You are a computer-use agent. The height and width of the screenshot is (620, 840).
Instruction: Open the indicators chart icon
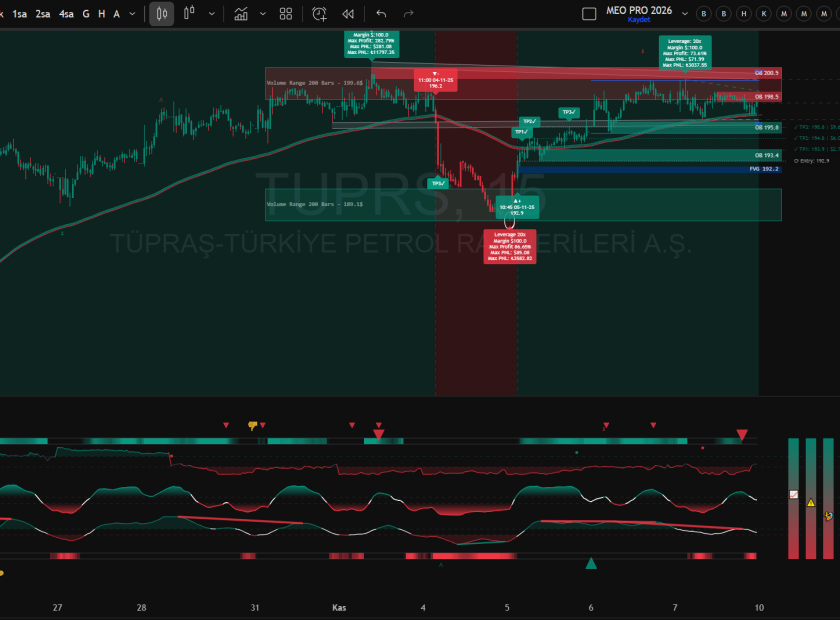tap(241, 14)
